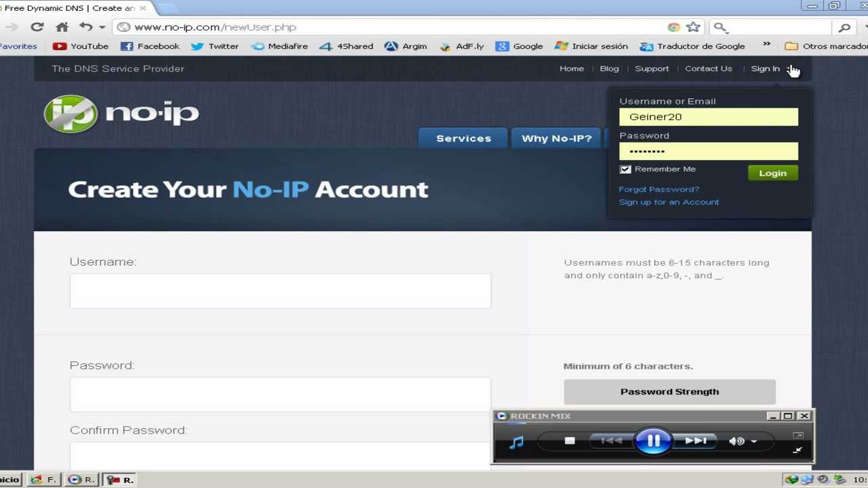Open the Blog link
The width and height of the screenshot is (868, 488).
pos(609,68)
